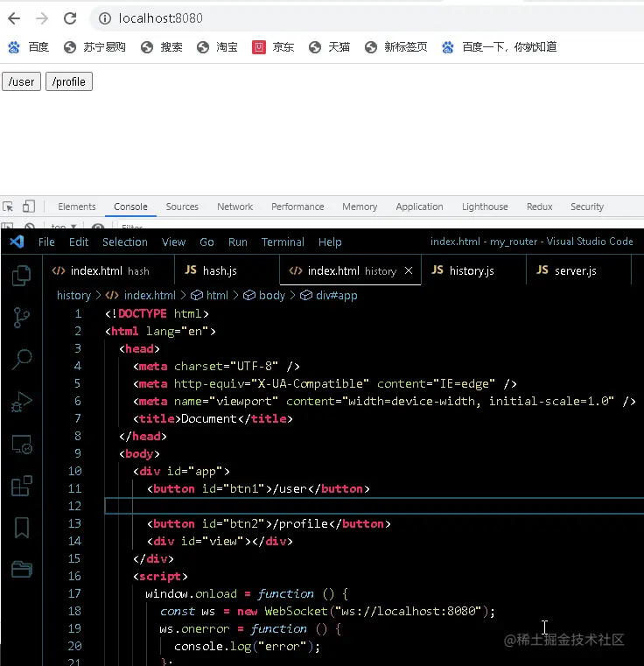Open the Run and Debug view

pos(21,402)
